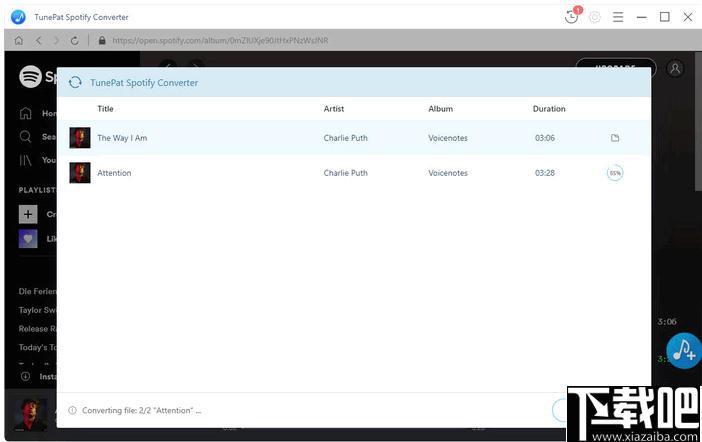Click the info icon beside Converting file

click(72, 410)
